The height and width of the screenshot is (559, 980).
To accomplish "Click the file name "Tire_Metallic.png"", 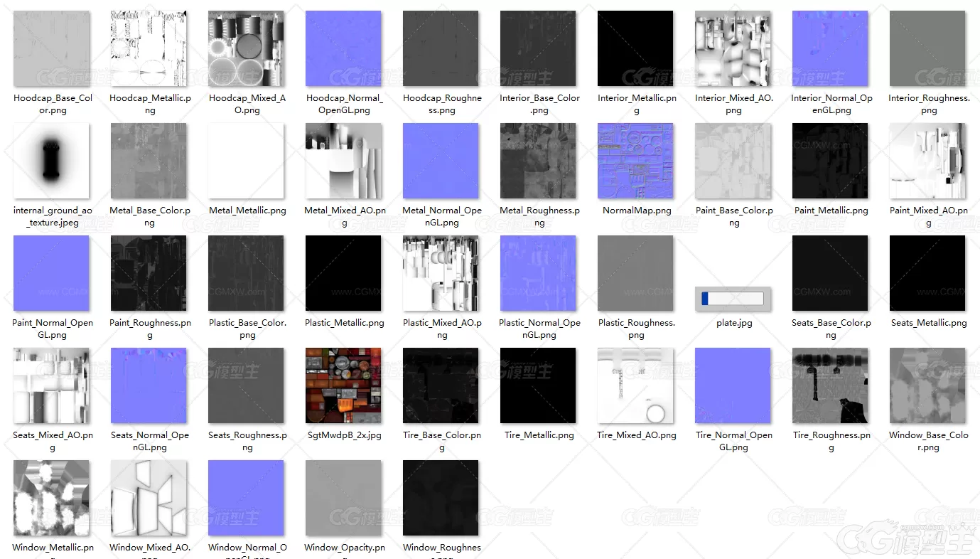I will 539,435.
